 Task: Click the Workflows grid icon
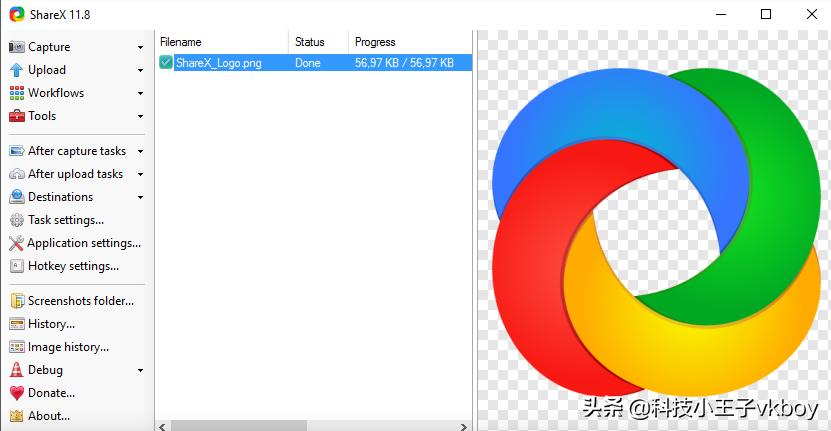pyautogui.click(x=16, y=93)
